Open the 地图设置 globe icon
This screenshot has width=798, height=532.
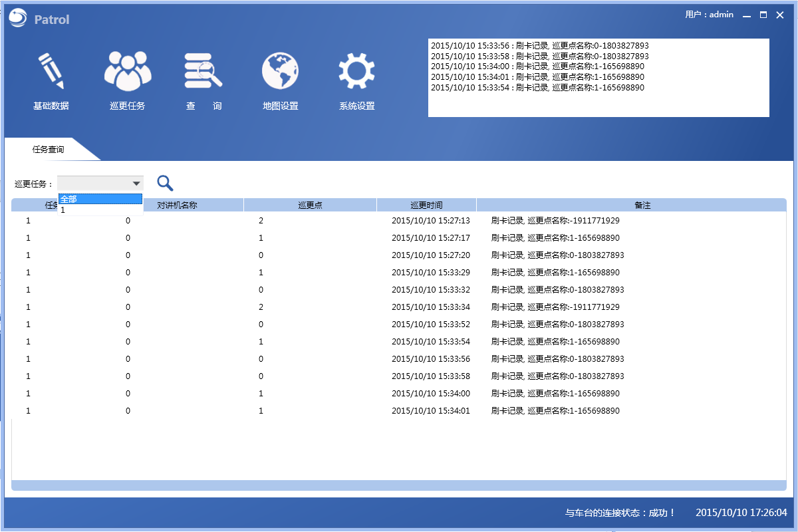[280, 71]
